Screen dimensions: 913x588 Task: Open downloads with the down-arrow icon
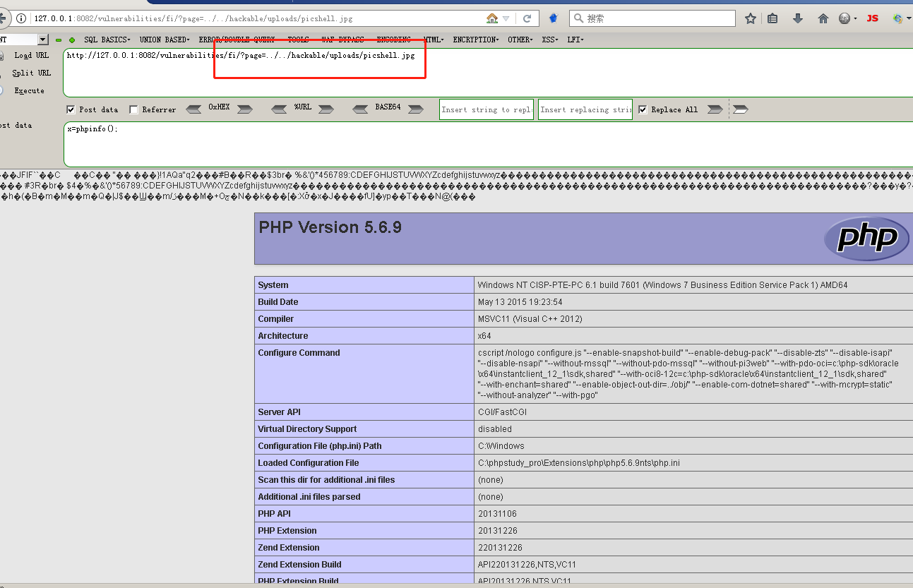tap(798, 18)
